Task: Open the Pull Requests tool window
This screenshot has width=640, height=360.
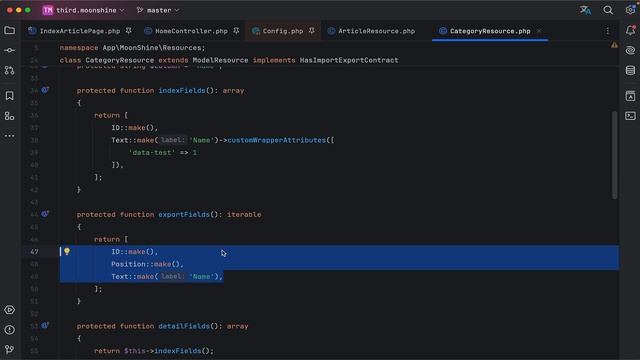Action: click(x=9, y=70)
